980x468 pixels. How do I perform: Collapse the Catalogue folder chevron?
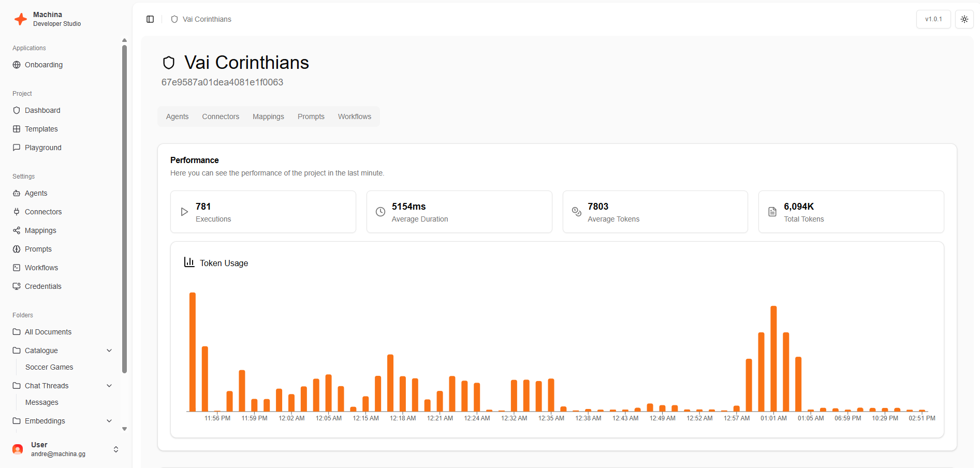coord(109,350)
